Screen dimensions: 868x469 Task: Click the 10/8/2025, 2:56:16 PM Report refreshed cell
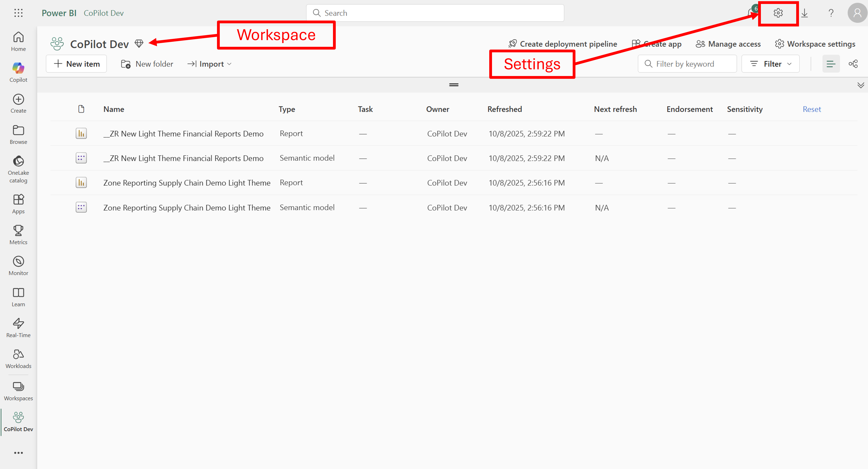point(527,183)
